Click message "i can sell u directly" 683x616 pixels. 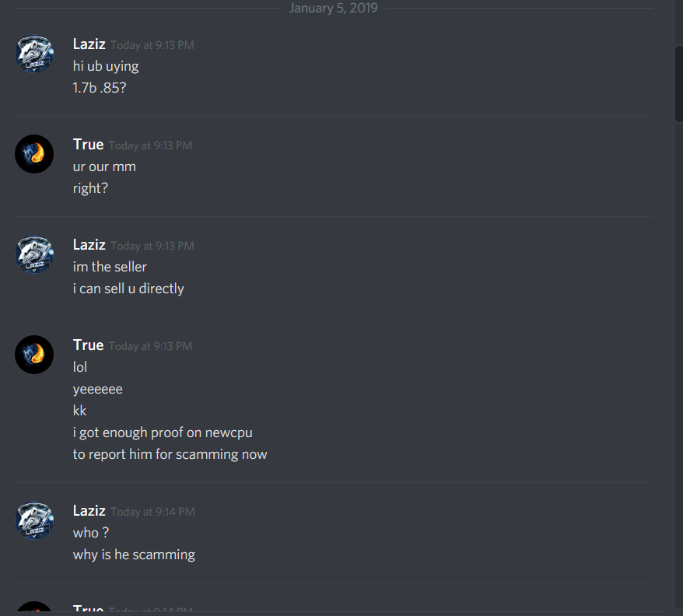[128, 289]
